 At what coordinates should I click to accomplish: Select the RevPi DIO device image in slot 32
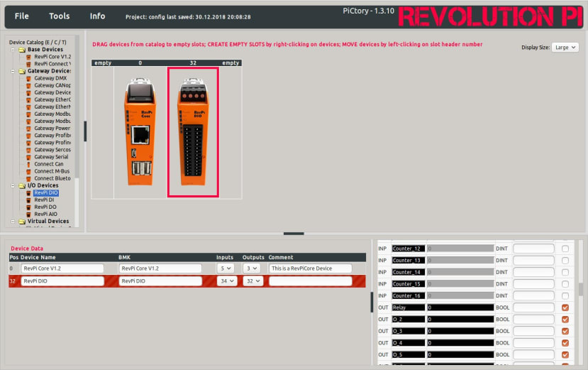[193, 132]
